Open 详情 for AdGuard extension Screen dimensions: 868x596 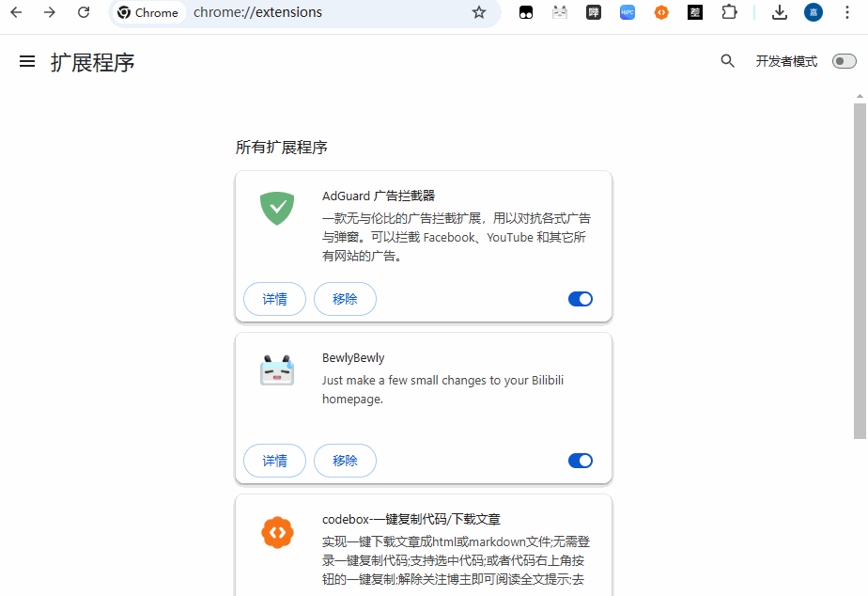click(x=274, y=298)
